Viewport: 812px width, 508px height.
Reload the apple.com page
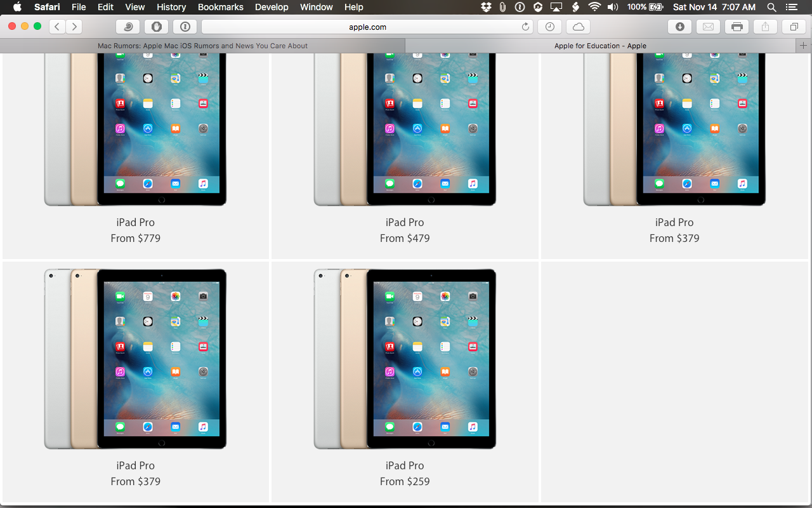coord(525,27)
